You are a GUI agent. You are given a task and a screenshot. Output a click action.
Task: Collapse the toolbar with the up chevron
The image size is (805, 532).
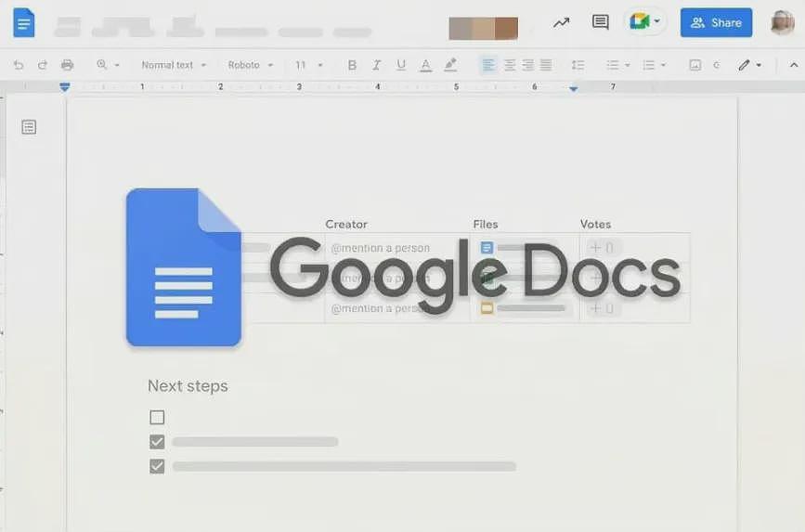(x=794, y=65)
